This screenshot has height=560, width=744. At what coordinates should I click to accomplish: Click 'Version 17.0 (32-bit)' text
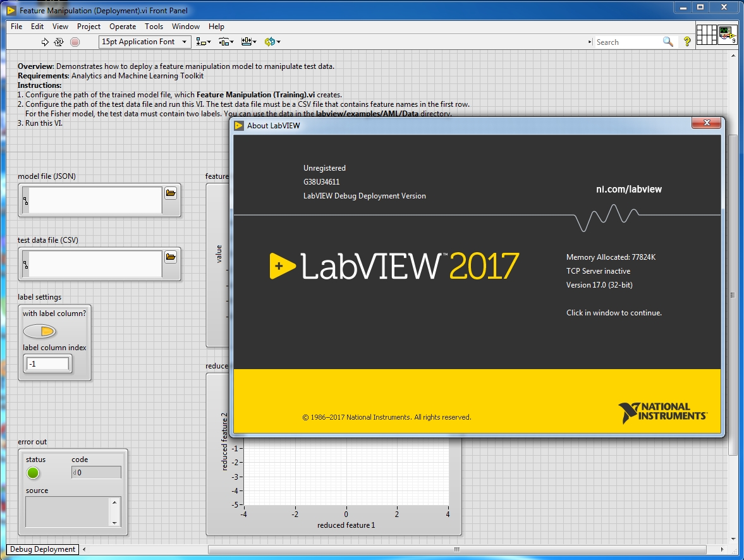coord(599,285)
